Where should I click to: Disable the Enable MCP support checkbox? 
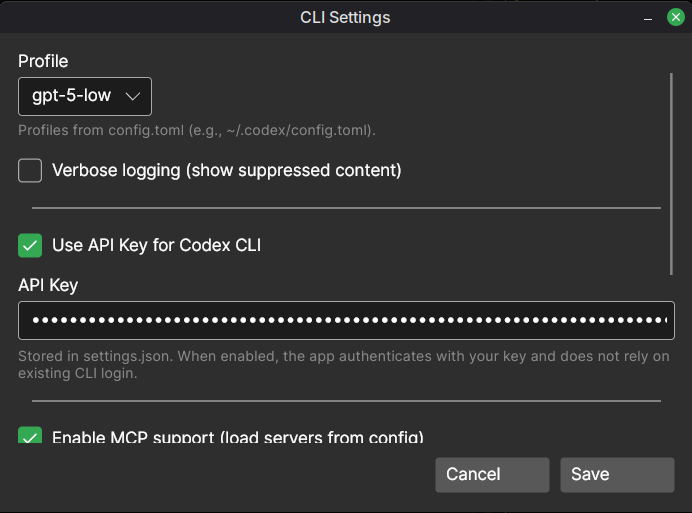(x=30, y=437)
